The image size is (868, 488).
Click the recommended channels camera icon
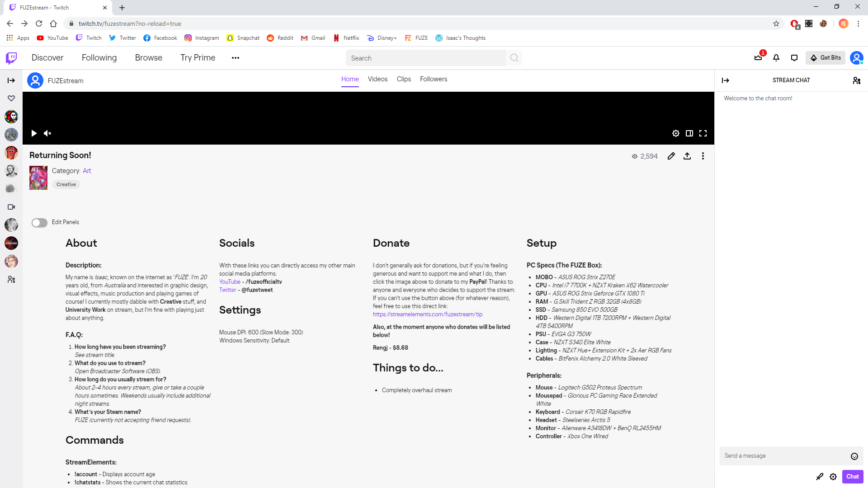click(11, 207)
